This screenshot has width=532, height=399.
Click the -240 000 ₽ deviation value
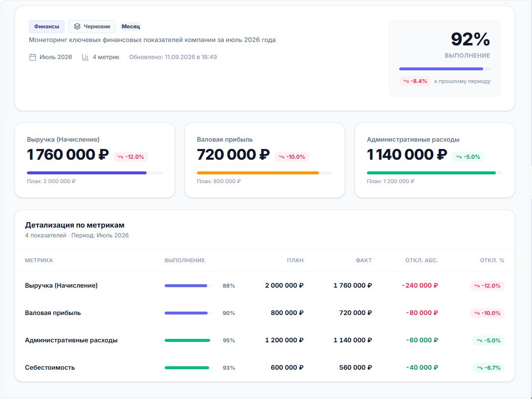pos(420,286)
